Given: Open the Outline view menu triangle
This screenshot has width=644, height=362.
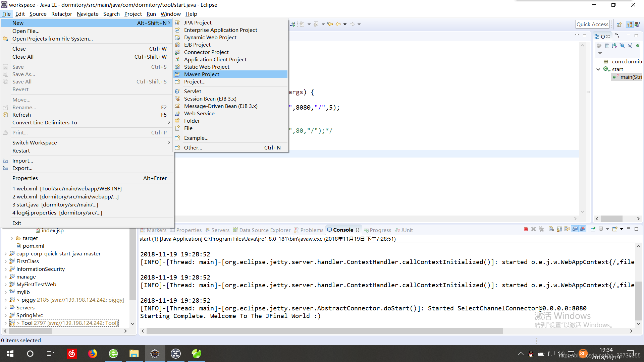Looking at the screenshot, I should point(600,53).
